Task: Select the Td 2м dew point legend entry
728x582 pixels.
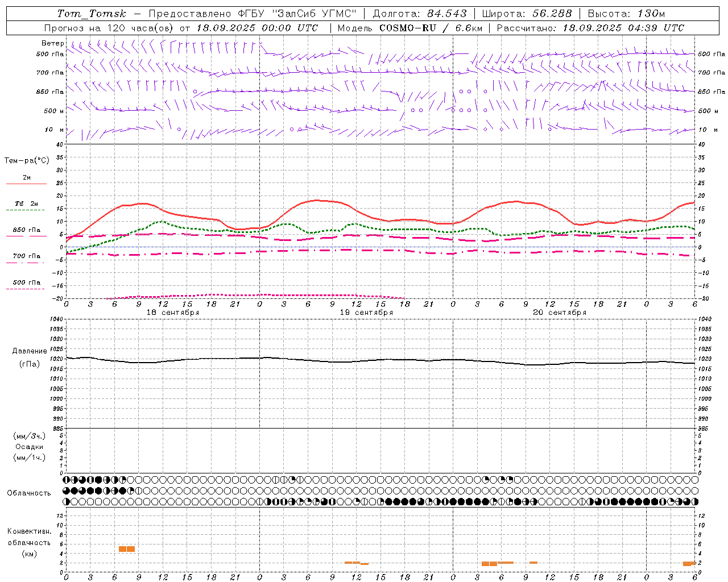Action: pos(27,203)
